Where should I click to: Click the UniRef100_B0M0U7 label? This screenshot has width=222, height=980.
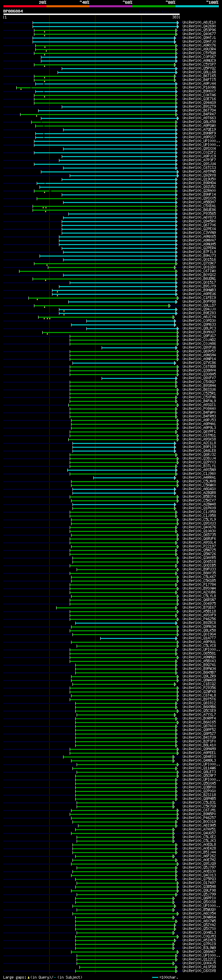pos(199,332)
